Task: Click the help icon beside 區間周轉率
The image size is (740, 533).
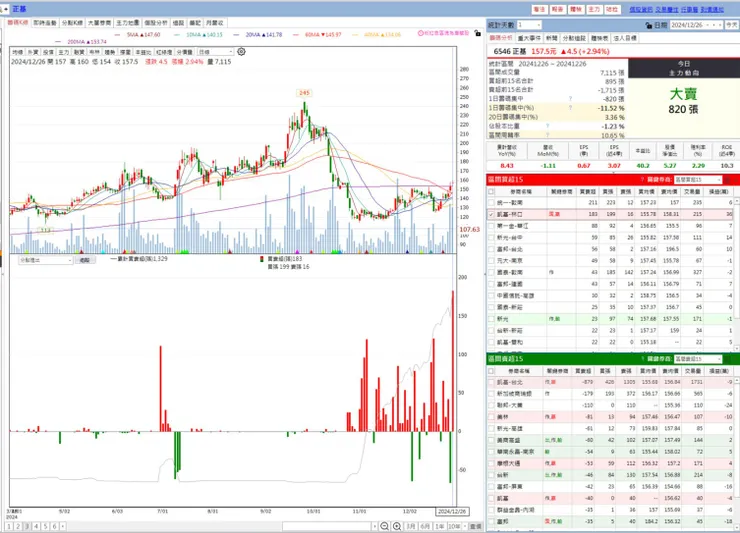Action: 547,135
